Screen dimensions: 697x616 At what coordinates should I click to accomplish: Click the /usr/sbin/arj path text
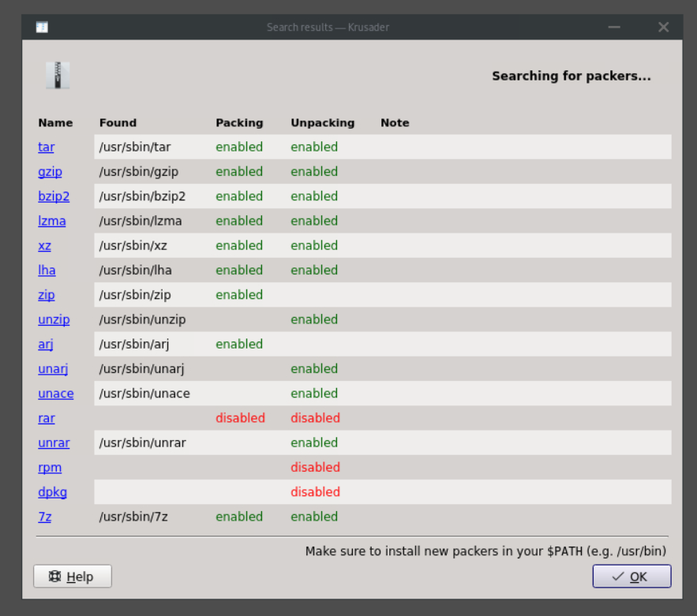[134, 344]
